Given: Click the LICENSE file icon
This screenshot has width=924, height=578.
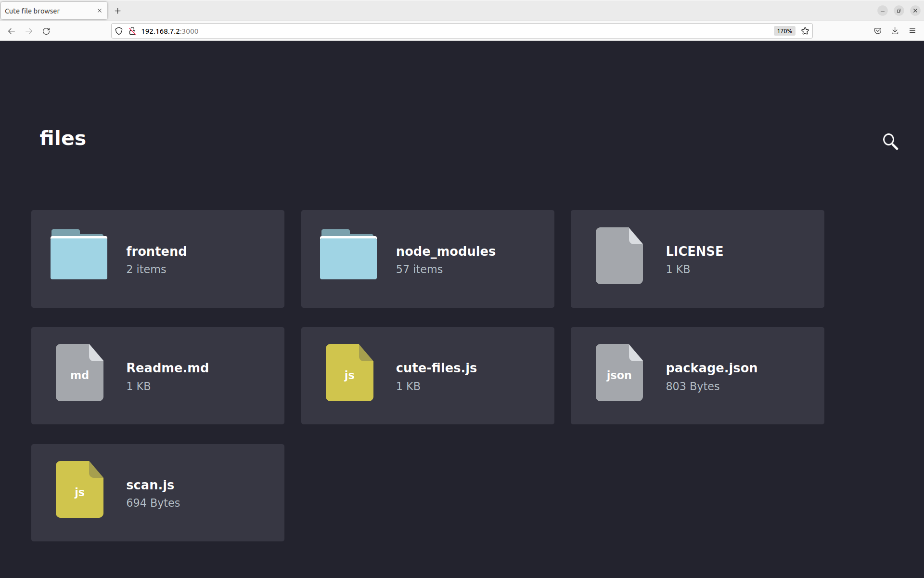Looking at the screenshot, I should [x=619, y=256].
